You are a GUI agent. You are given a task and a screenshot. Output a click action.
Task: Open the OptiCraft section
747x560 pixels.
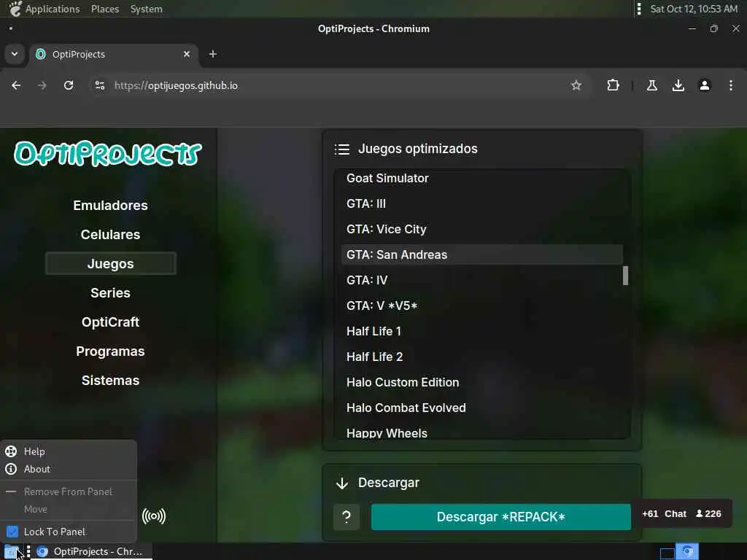tap(111, 322)
